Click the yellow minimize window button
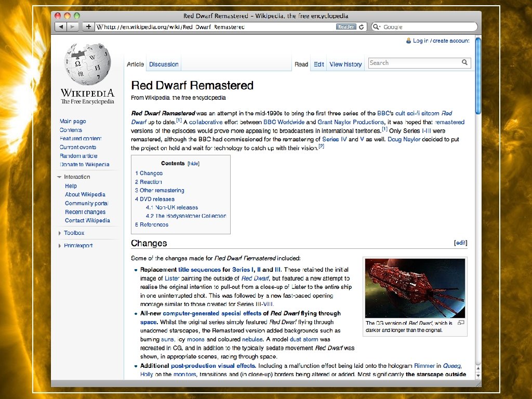The width and height of the screenshot is (532, 399). [67, 16]
